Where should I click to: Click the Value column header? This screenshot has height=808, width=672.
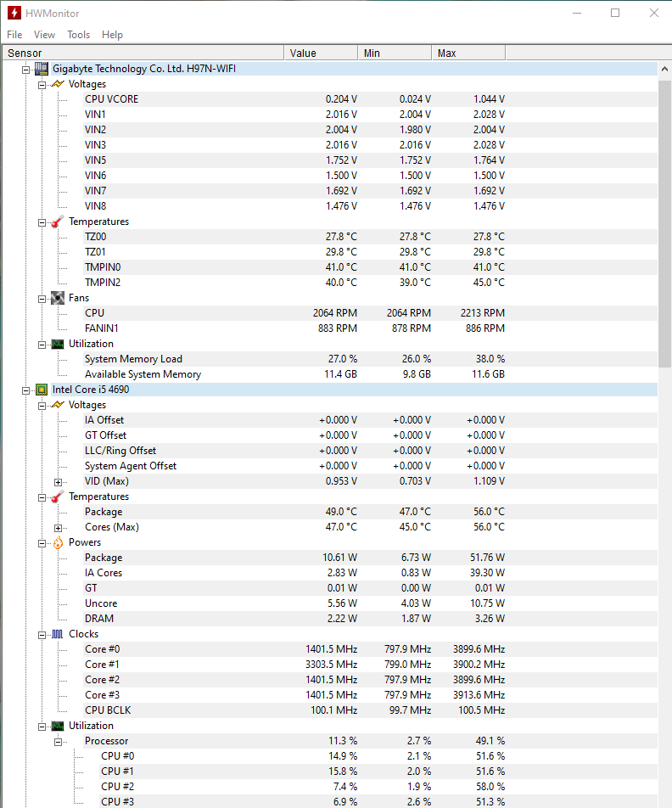[x=321, y=53]
